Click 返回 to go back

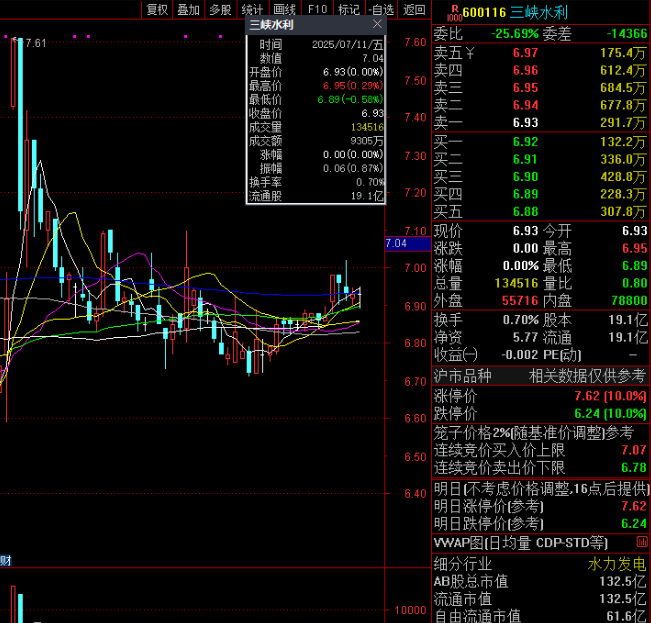[x=414, y=10]
